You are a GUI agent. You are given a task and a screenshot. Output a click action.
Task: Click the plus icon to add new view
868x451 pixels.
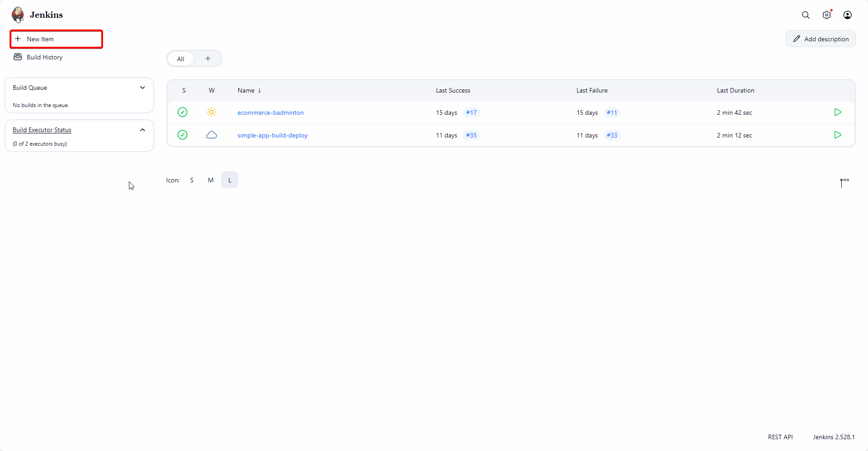coord(208,59)
